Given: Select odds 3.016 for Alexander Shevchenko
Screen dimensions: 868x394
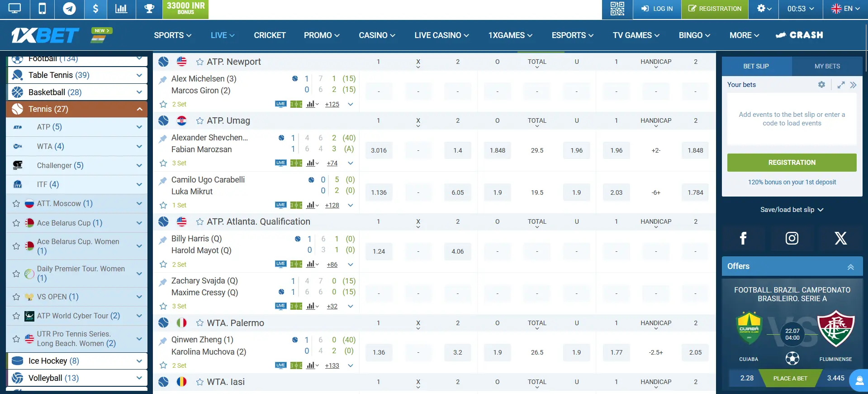Looking at the screenshot, I should tap(379, 150).
